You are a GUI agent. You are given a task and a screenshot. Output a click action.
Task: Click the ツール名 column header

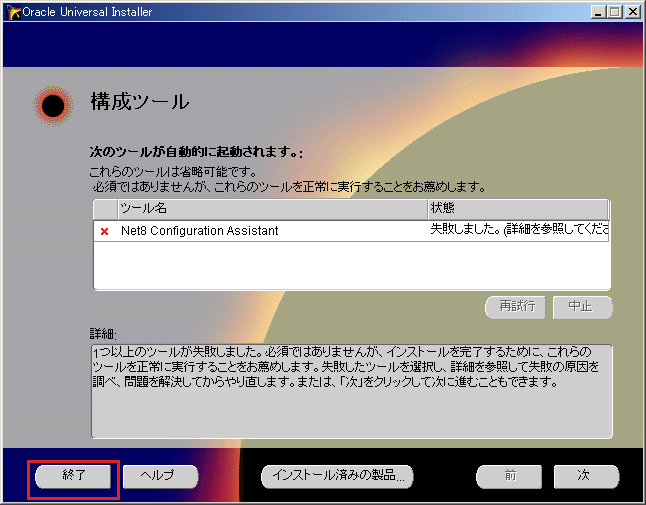[273, 209]
